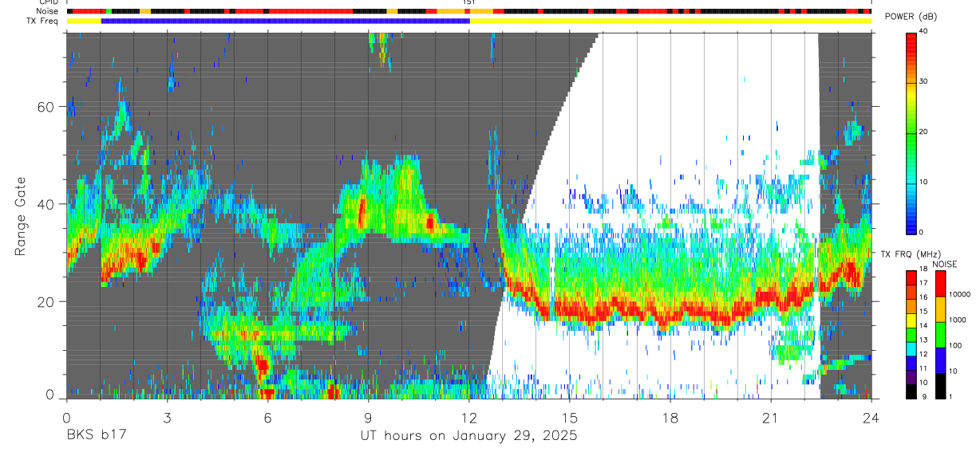The width and height of the screenshot is (980, 452).
Task: Click the '1000' label in the NOISE legend
Action: coord(957,320)
